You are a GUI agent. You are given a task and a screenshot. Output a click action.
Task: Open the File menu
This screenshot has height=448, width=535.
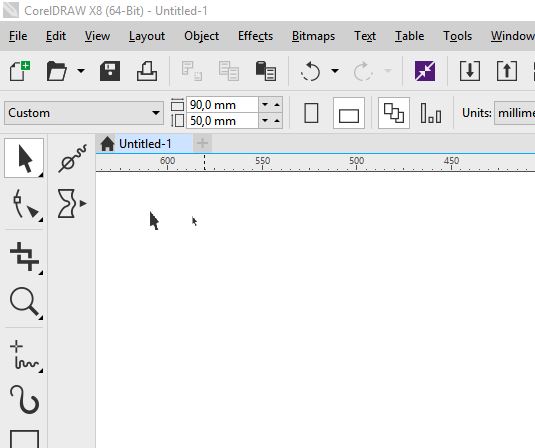tap(18, 36)
